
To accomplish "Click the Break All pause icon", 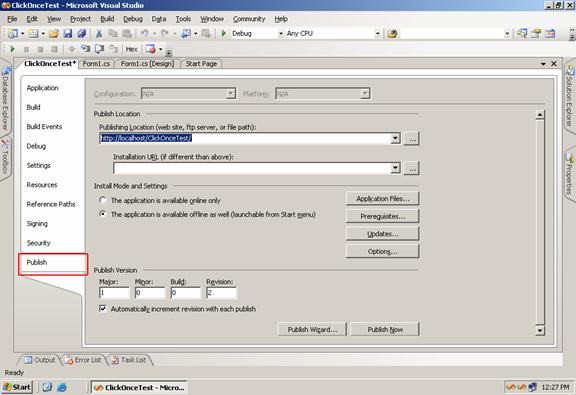I will pos(26,49).
